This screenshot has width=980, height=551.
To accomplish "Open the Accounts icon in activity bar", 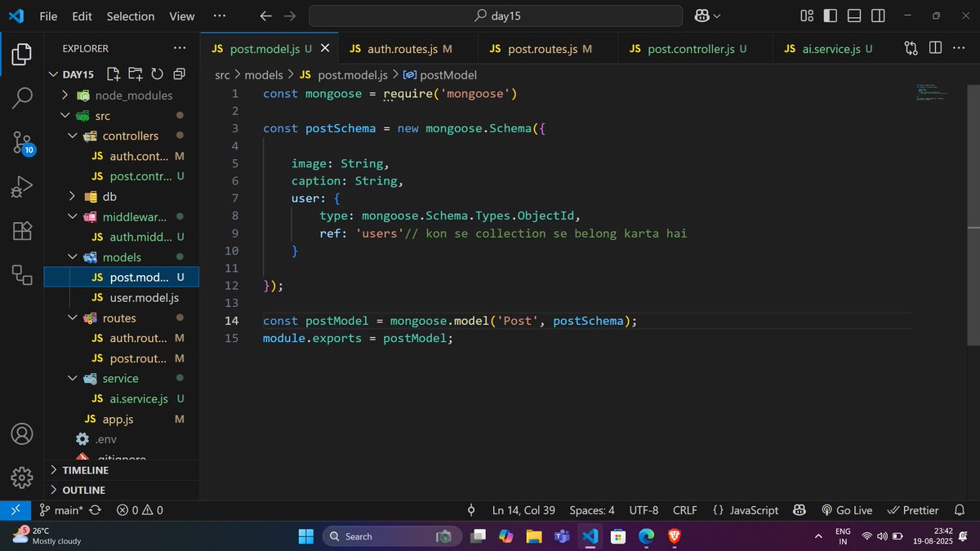I will coord(22,433).
